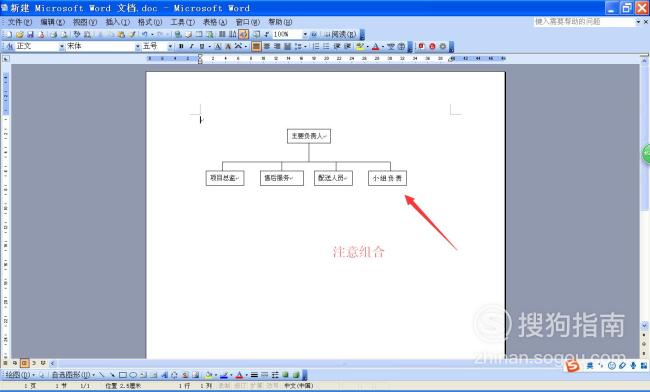The height and width of the screenshot is (392, 650).
Task: Open the 窗口 menu
Action: click(x=247, y=22)
